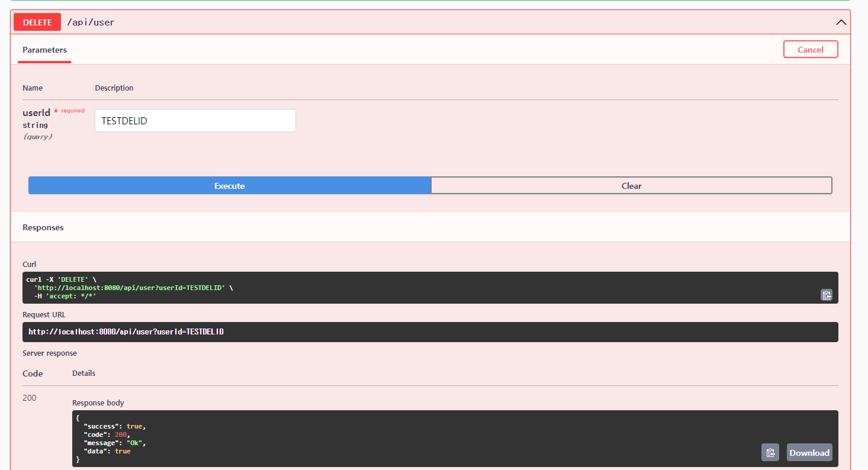Click the Responses section header
This screenshot has width=868, height=470.
(x=43, y=227)
